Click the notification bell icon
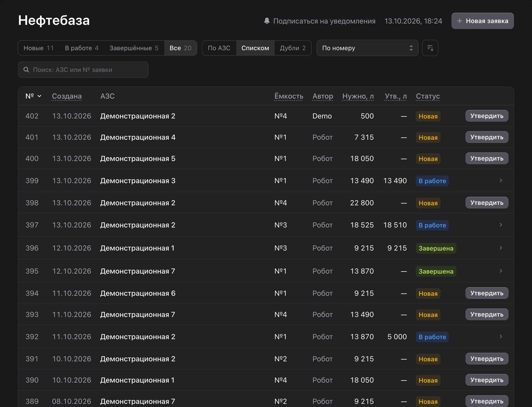The image size is (532, 407). (x=267, y=21)
